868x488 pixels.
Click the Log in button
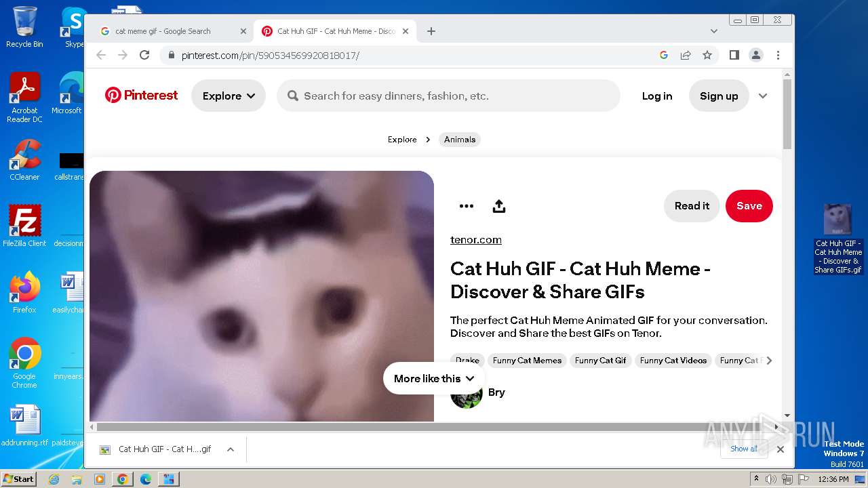[657, 96]
